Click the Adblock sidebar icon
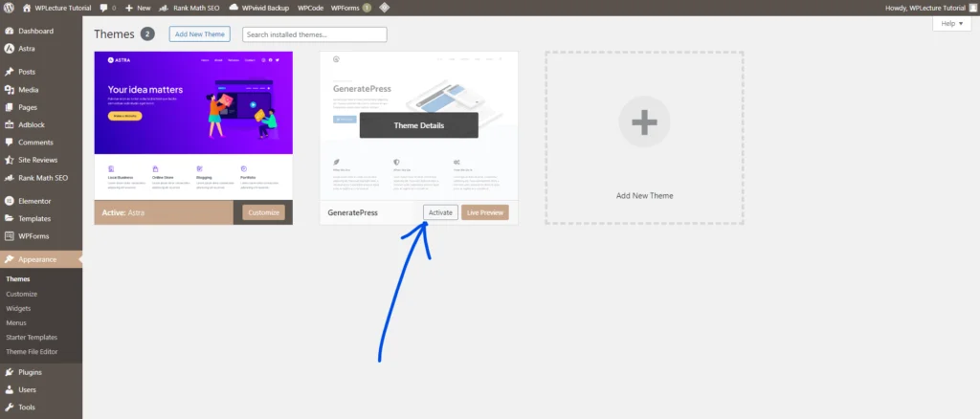This screenshot has height=419, width=980. (10, 125)
